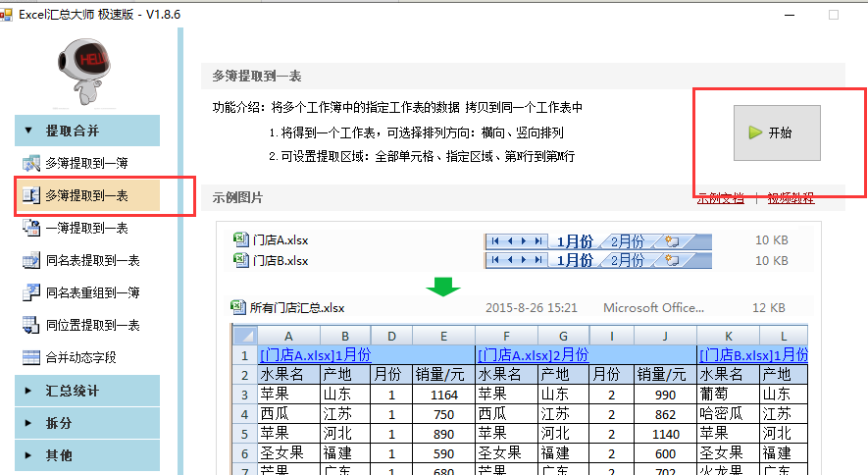
Task: Click the [门店B.xlsx]1月份 header cell
Action: [x=753, y=355]
